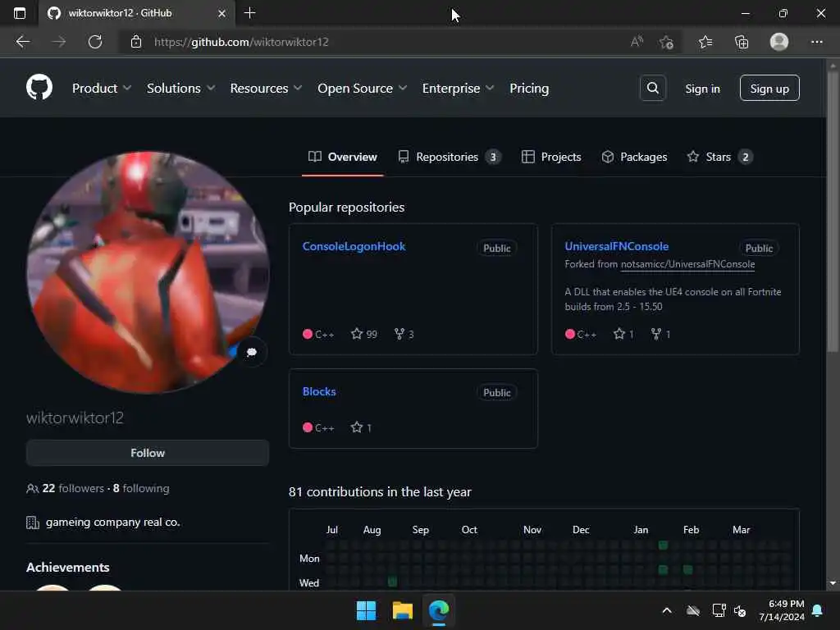
Task: Click Microsoft Edge taskbar icon
Action: (x=439, y=610)
